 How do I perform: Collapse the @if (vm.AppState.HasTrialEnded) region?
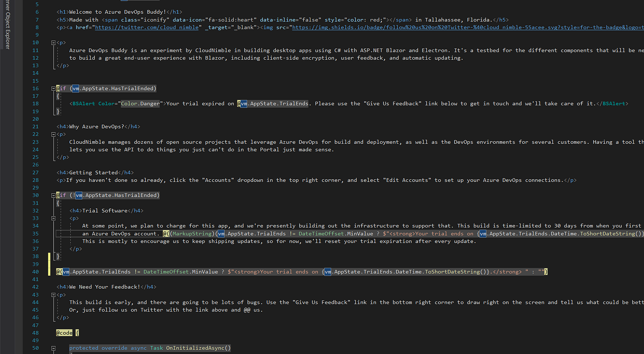(54, 88)
